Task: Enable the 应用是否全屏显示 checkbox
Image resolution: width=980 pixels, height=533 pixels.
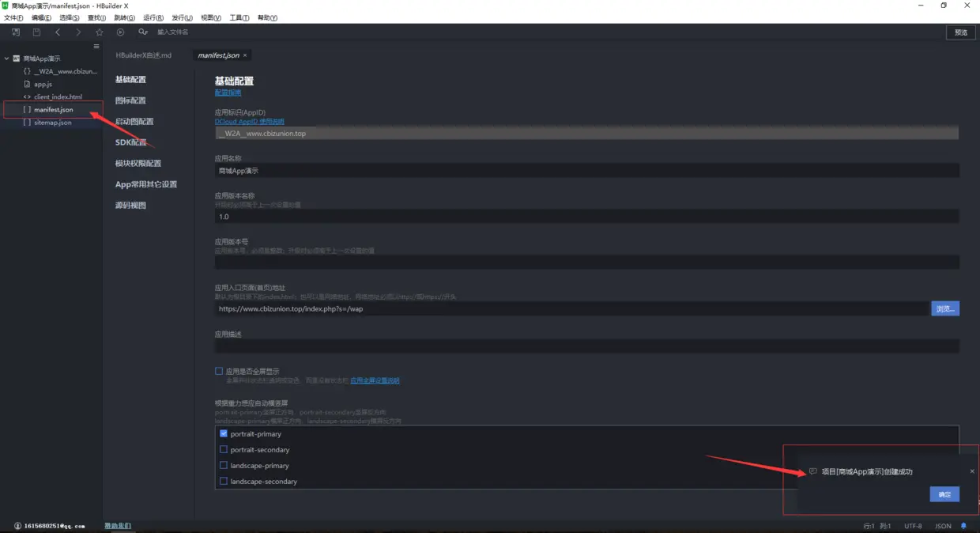Action: tap(219, 371)
